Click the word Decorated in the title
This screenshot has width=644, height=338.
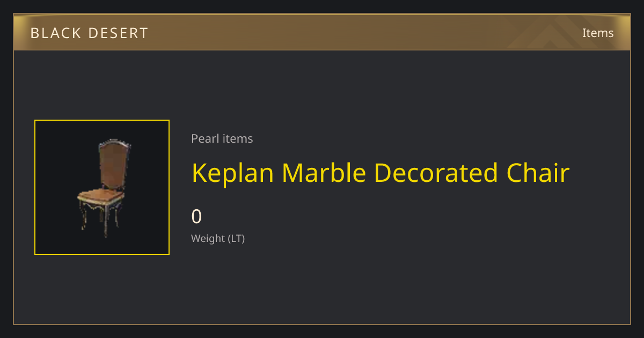point(436,173)
